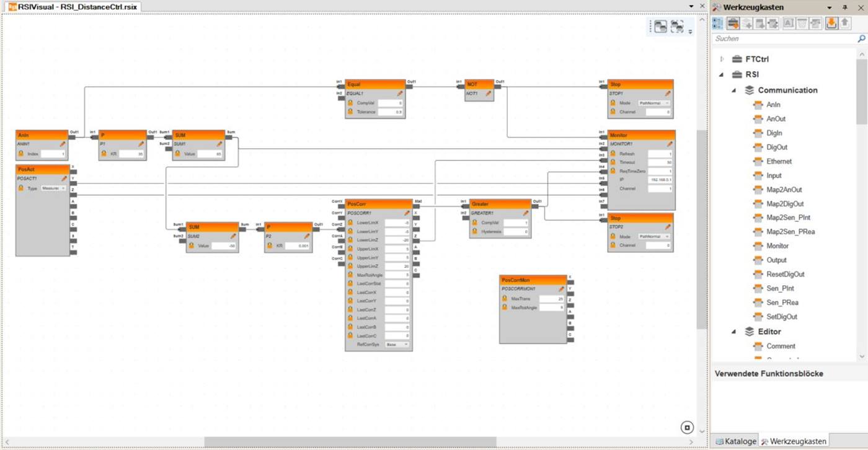The height and width of the screenshot is (450, 868).
Task: Click the edit pencil on POSCORR1 block
Action: [x=407, y=213]
